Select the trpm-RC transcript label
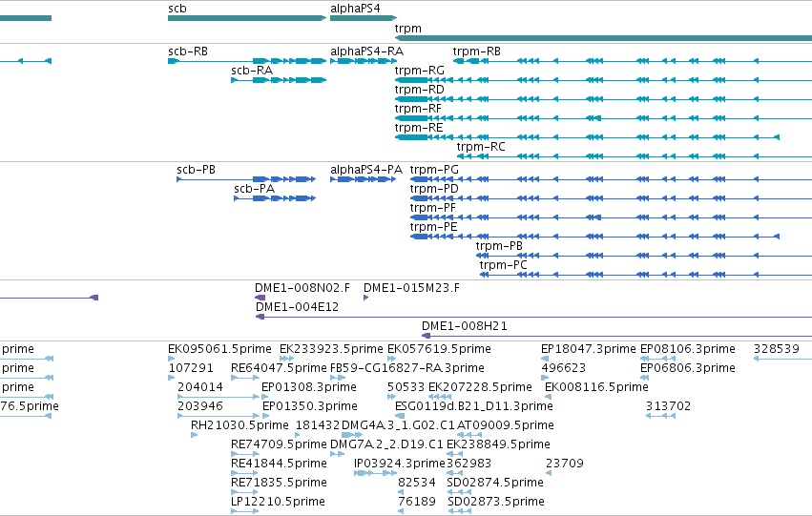Image resolution: width=812 pixels, height=516 pixels. click(x=481, y=147)
